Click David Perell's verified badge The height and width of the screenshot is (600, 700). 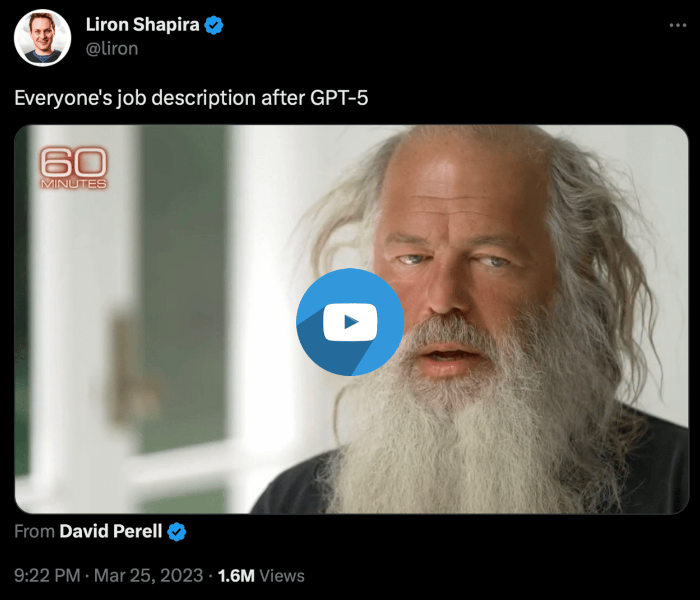click(x=177, y=532)
